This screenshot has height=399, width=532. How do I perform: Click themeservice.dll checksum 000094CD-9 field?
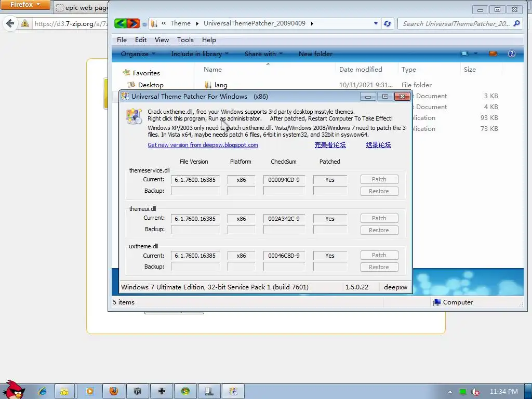click(x=284, y=180)
